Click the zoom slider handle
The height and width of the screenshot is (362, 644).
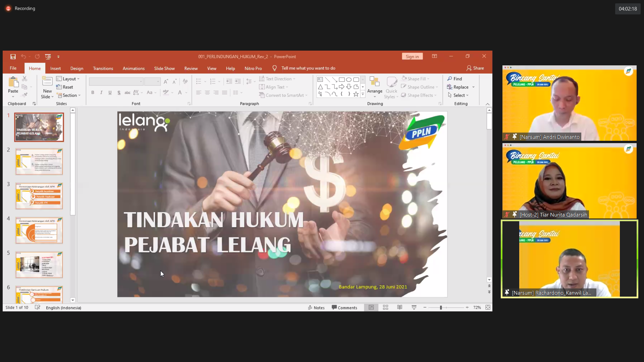(441, 307)
